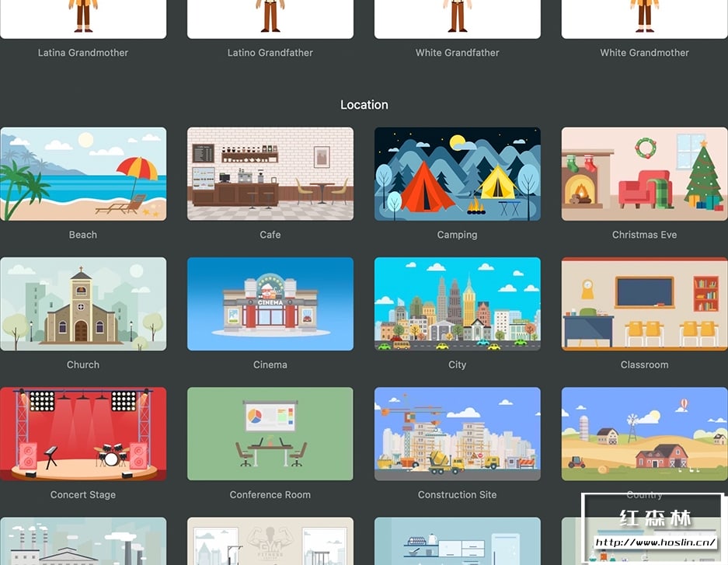Choose the Country farm landscape thumbnail
Image resolution: width=728 pixels, height=565 pixels.
click(644, 434)
